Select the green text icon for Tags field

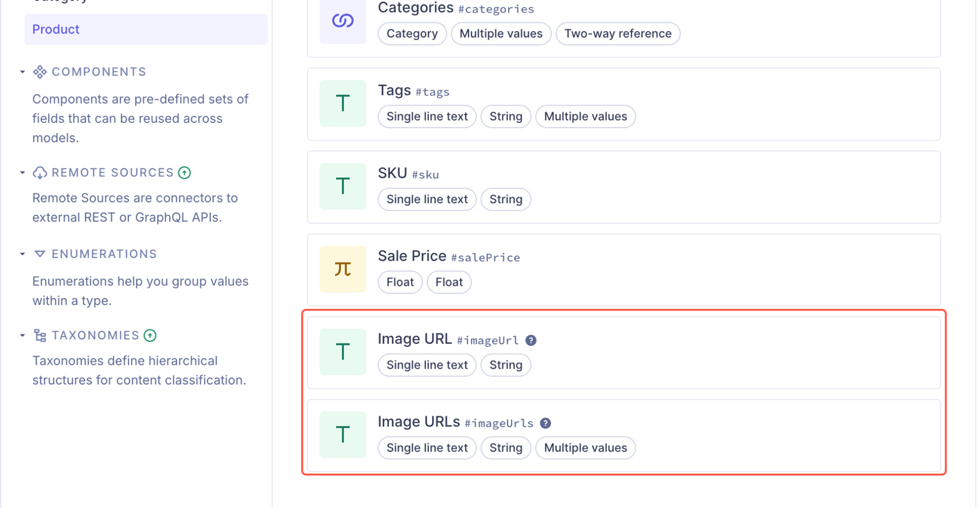click(x=343, y=103)
